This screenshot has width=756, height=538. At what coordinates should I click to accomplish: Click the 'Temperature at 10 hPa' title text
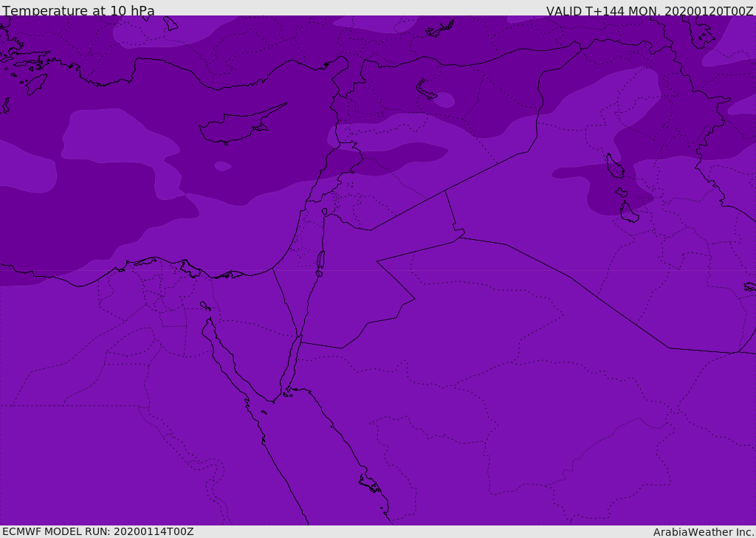pos(78,10)
